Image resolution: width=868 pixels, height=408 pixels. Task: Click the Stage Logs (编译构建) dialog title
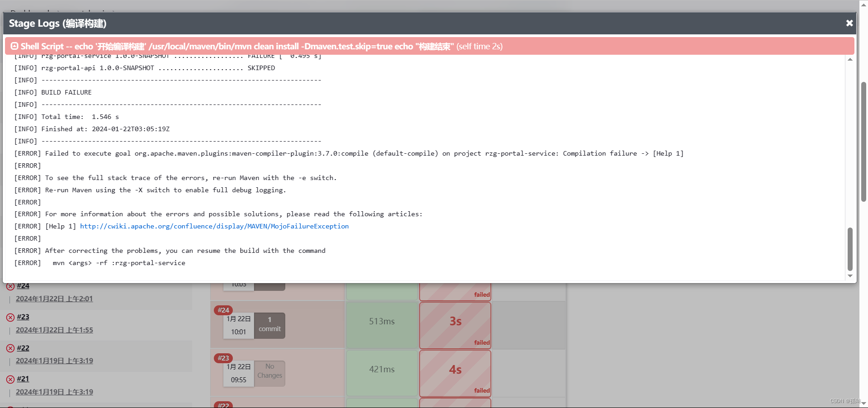58,23
